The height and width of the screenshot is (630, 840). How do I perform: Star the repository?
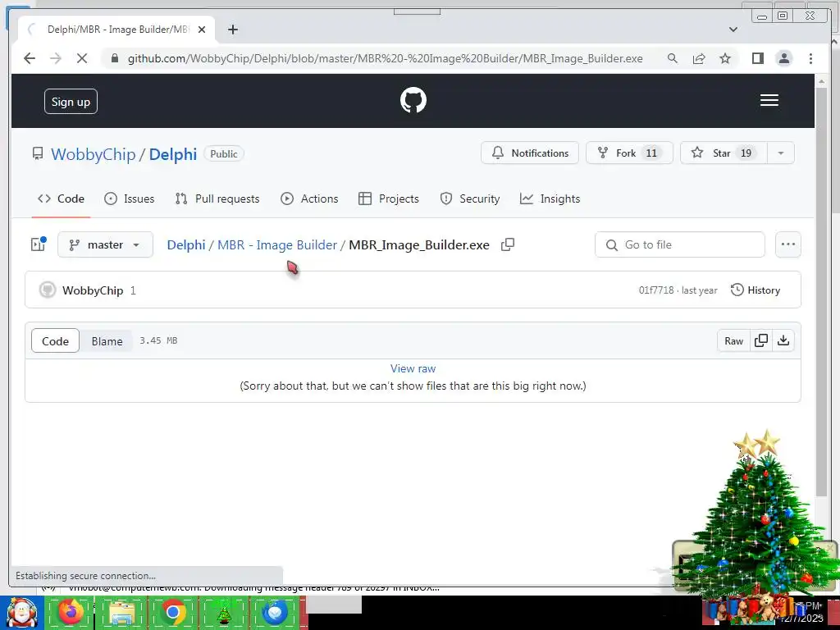pyautogui.click(x=724, y=153)
